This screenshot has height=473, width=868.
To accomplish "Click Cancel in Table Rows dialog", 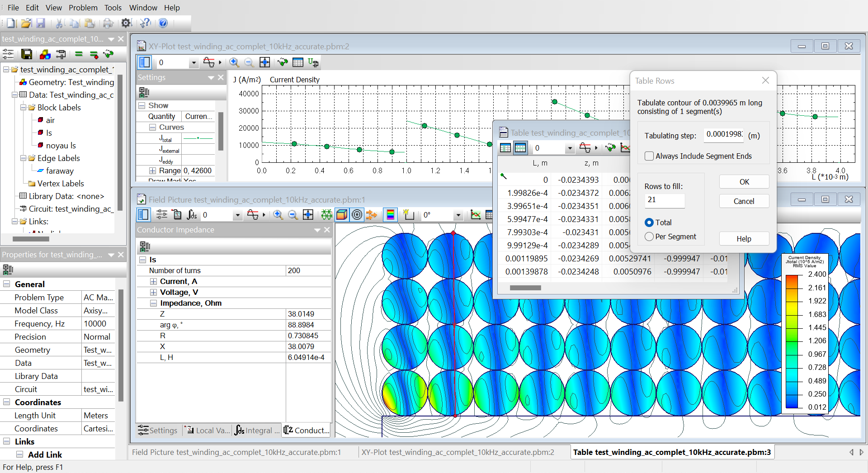I will 744,201.
